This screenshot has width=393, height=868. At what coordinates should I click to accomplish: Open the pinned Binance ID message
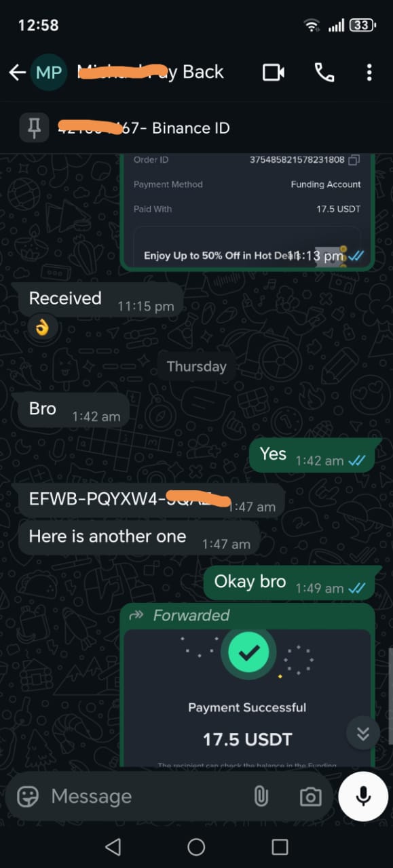click(196, 127)
